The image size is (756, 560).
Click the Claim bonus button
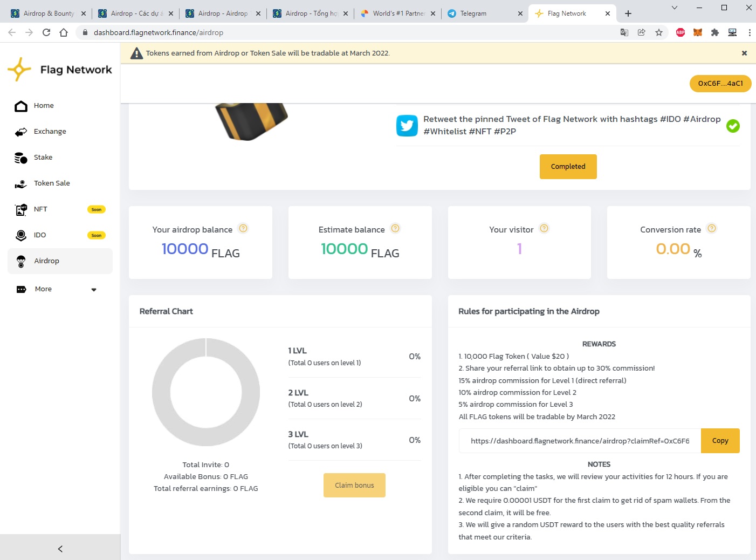click(354, 485)
